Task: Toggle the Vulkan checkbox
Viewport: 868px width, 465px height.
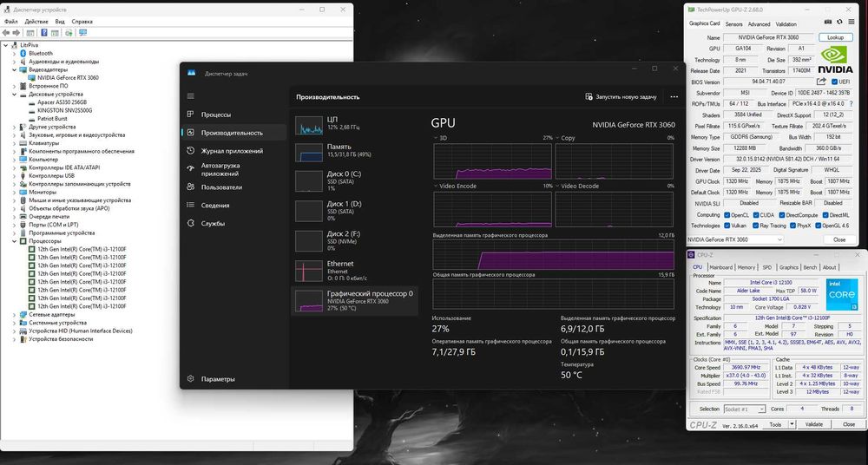Action: 727,226
